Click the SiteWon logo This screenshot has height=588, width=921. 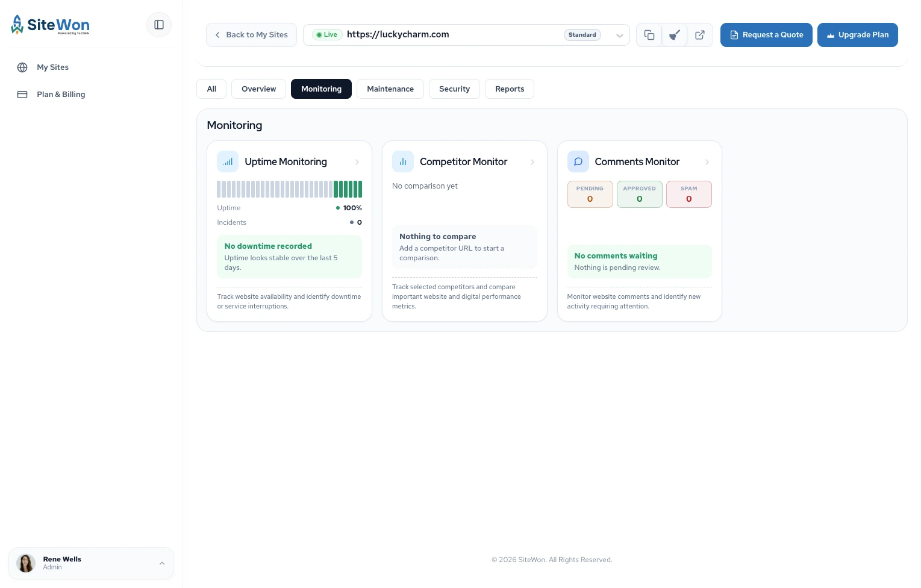pyautogui.click(x=50, y=25)
